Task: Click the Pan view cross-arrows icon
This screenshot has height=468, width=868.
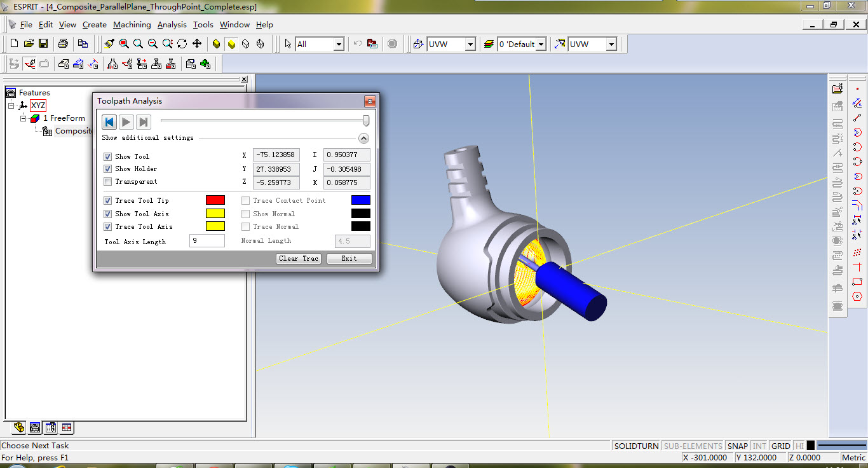Action: [196, 44]
